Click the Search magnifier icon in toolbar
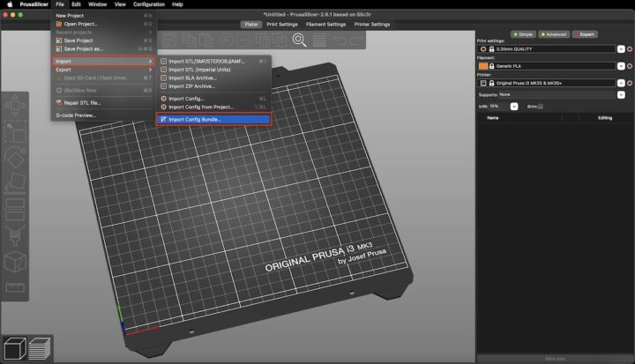The height and width of the screenshot is (364, 635). [x=299, y=39]
